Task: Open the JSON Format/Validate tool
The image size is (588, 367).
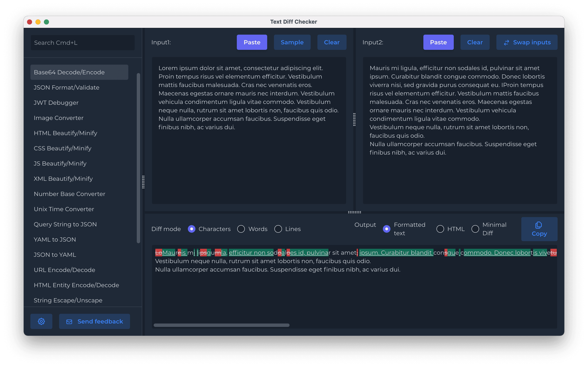Action: click(x=66, y=87)
